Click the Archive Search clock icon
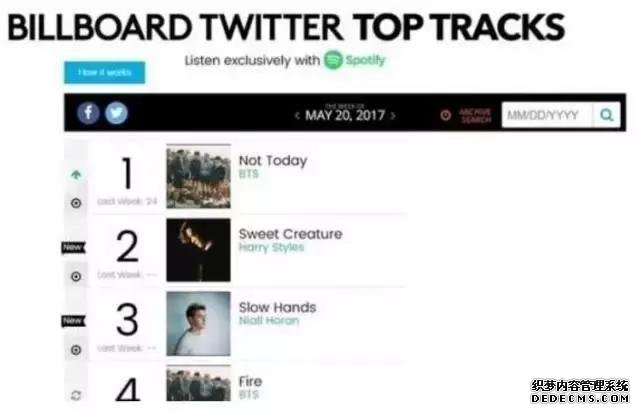The width and height of the screenshot is (640, 413). 446,115
